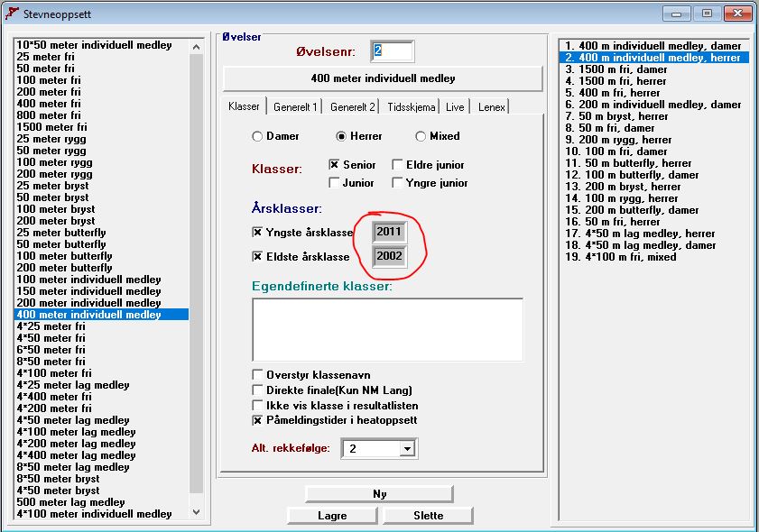Go to the Lenex tab
Viewport: 759px width, 532px height.
pos(493,106)
